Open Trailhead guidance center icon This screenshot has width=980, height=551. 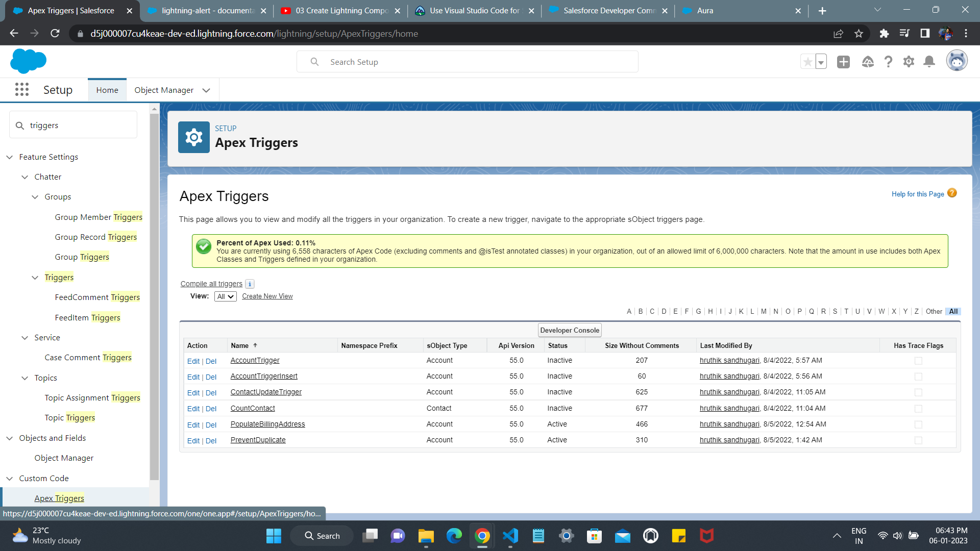point(868,62)
